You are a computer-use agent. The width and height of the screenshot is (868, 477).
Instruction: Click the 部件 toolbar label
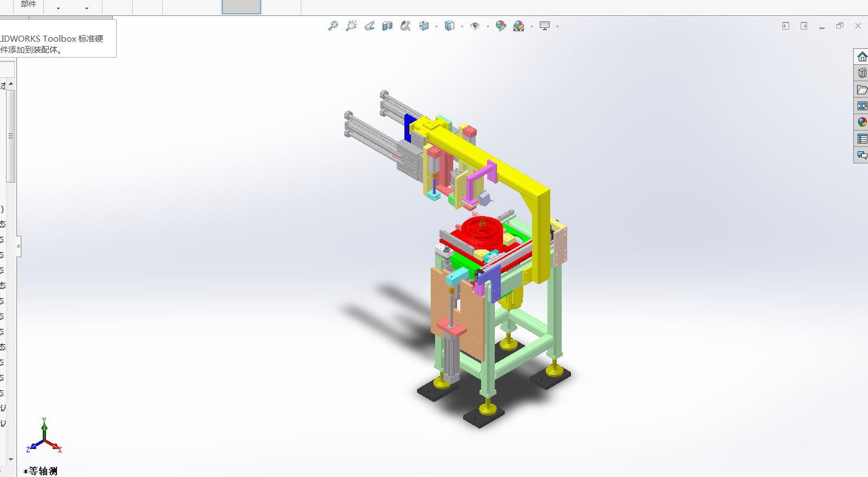pos(28,4)
